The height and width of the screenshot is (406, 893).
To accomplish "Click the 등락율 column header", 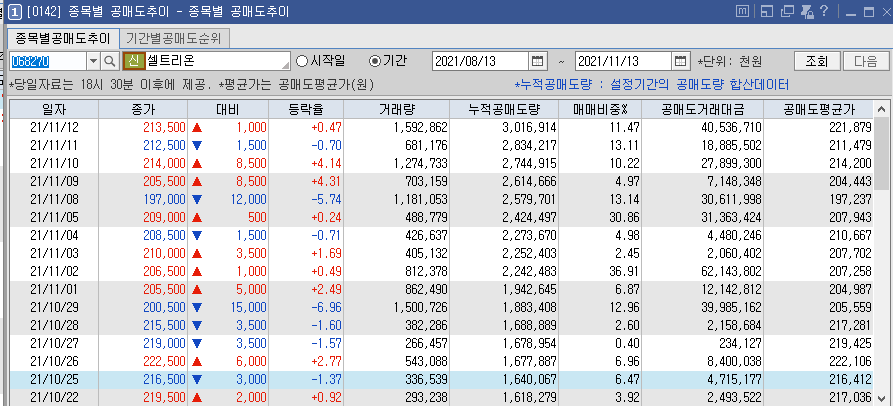I will coord(306,109).
